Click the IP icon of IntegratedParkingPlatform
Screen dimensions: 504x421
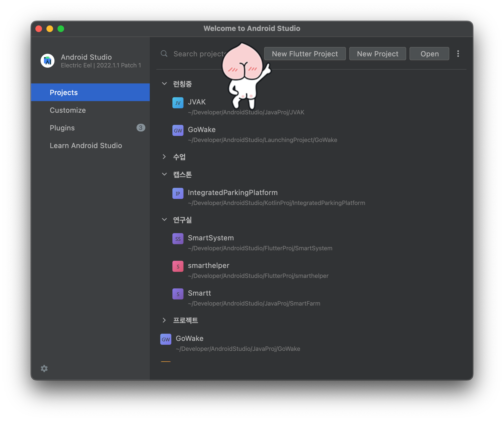[178, 193]
